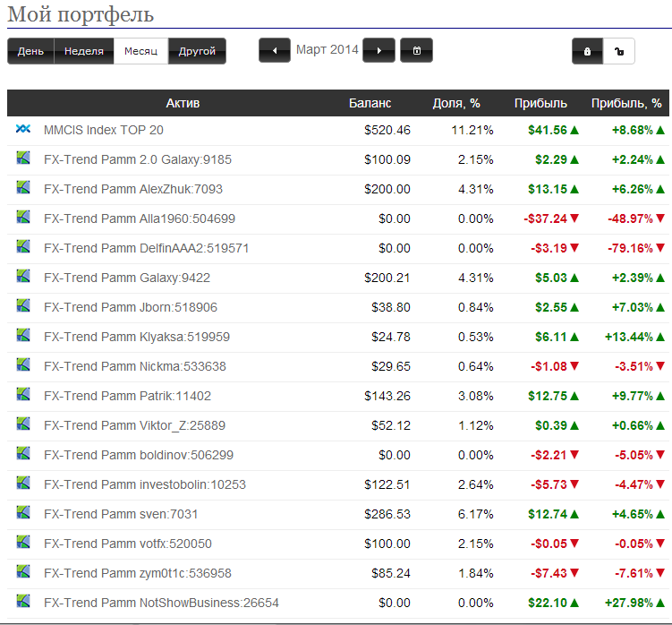
Task: Click the $286.53 balance value
Action: pos(387,515)
